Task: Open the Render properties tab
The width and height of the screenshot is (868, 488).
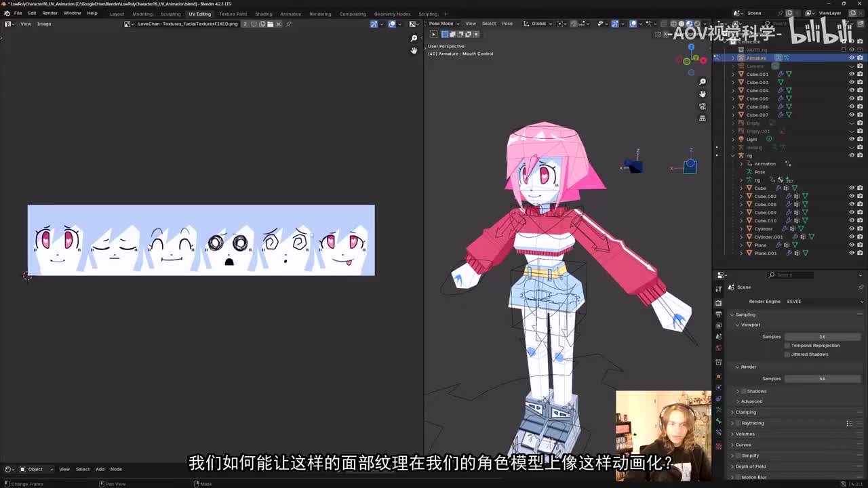Action: coord(719,302)
